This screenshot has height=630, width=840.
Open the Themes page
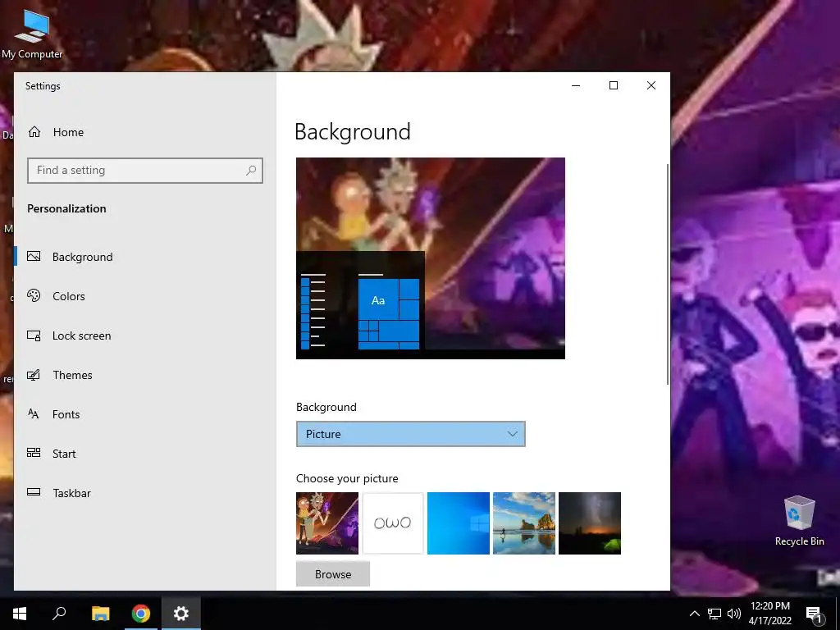pos(144,375)
